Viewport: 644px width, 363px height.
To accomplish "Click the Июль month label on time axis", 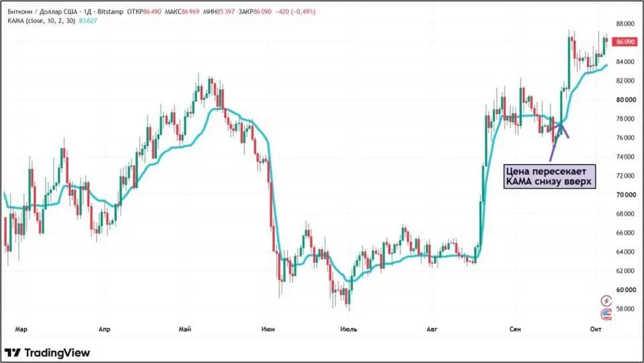I will (x=349, y=329).
